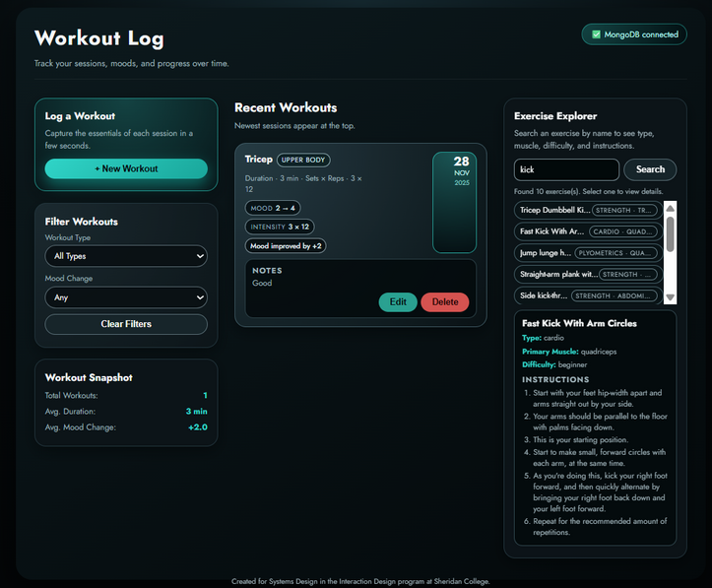
Task: Click the Fast Kick With Arm Circles heading
Action: (x=579, y=323)
